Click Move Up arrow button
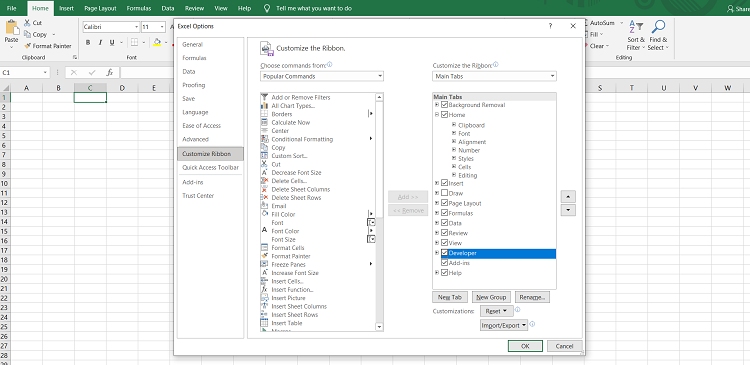 click(568, 197)
